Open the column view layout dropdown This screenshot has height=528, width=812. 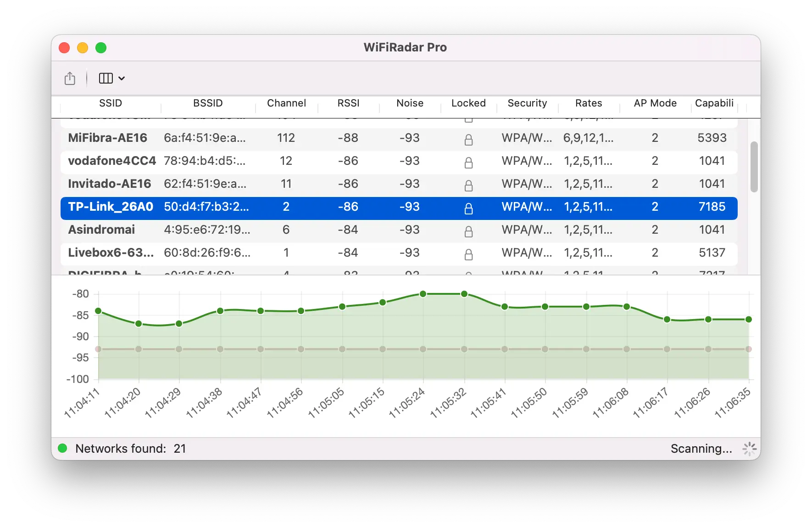111,79
